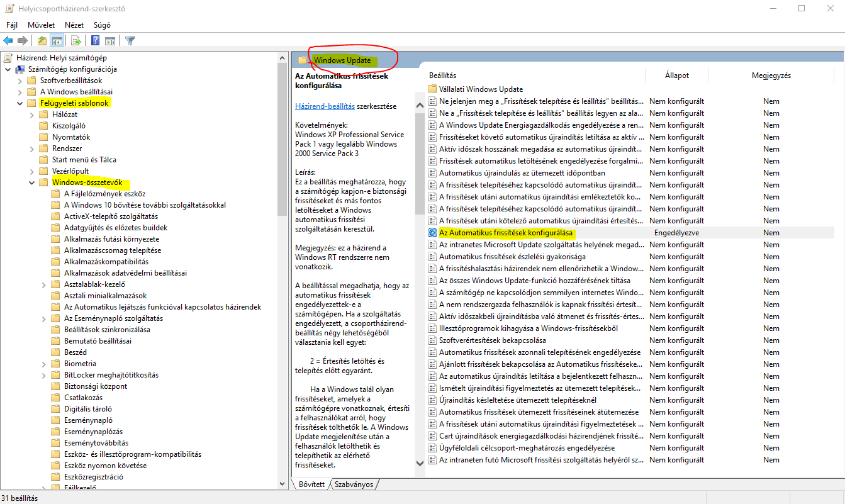Screen dimensions: 845x504
Task: Click the Házirend: Helyi számítógép root icon
Action: point(8,58)
